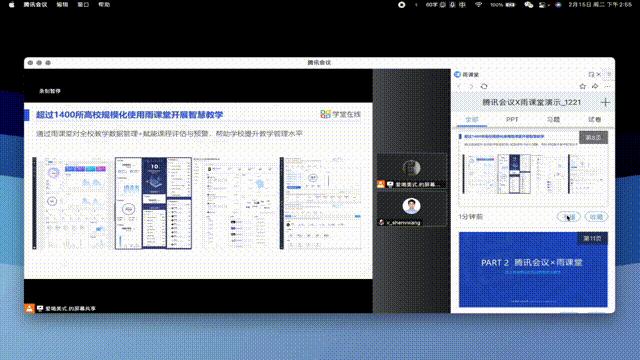This screenshot has width=640, height=360.
Task: Click the 第8页 page label
Action: coord(593,138)
